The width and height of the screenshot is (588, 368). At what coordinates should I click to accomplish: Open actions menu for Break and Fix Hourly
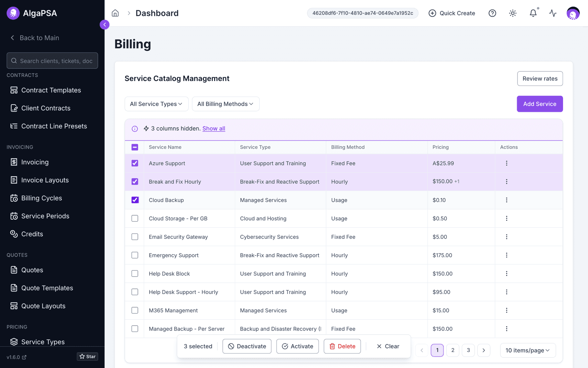click(506, 182)
